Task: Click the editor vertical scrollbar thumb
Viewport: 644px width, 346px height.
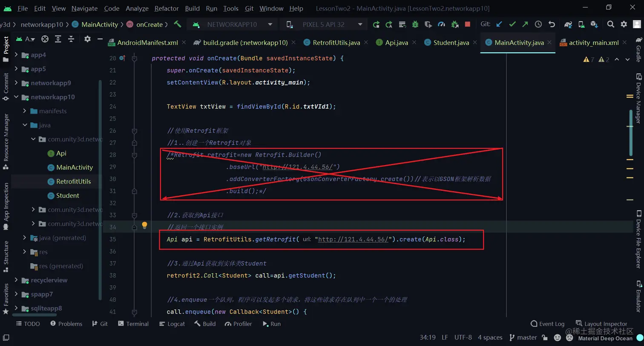Action: point(630,133)
